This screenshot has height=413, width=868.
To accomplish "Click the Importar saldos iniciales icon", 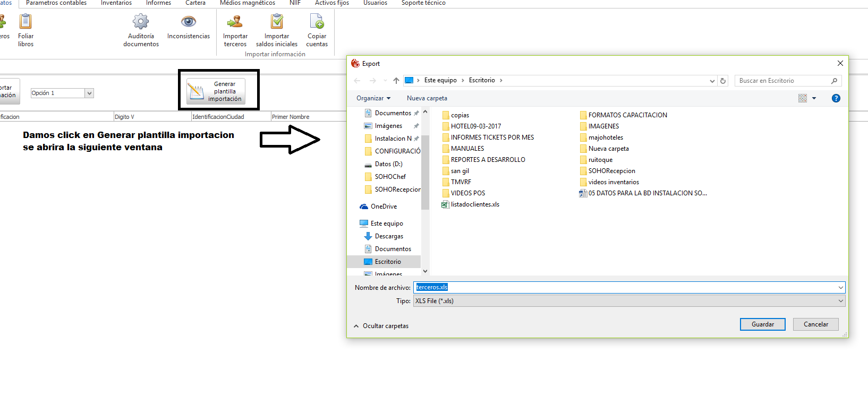I will tap(277, 22).
